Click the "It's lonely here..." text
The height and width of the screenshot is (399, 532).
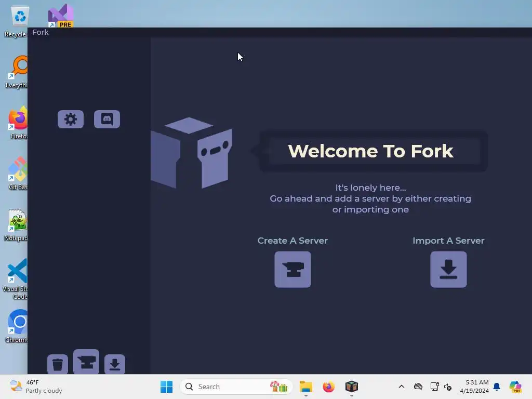(370, 188)
